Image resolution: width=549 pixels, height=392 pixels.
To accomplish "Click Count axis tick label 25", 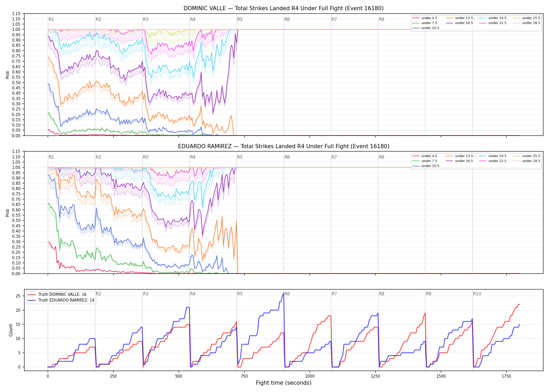I will pos(18,296).
